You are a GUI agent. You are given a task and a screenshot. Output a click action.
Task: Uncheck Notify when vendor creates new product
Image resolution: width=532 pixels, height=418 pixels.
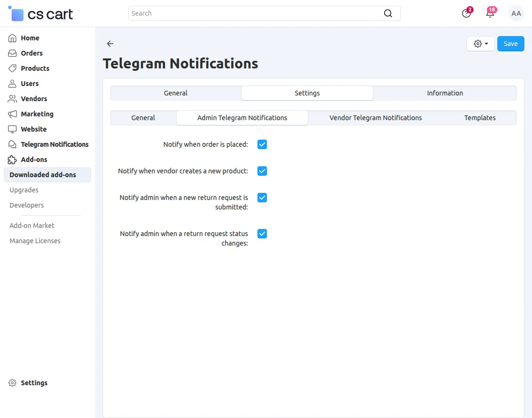(x=262, y=171)
